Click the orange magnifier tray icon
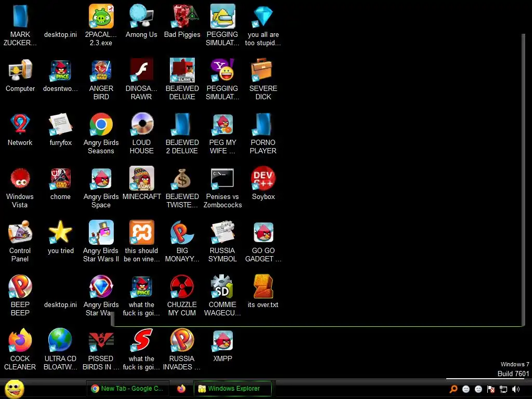The height and width of the screenshot is (399, 532). (x=454, y=389)
